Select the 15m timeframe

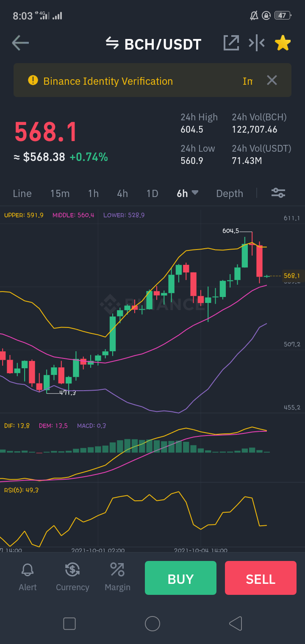click(60, 194)
